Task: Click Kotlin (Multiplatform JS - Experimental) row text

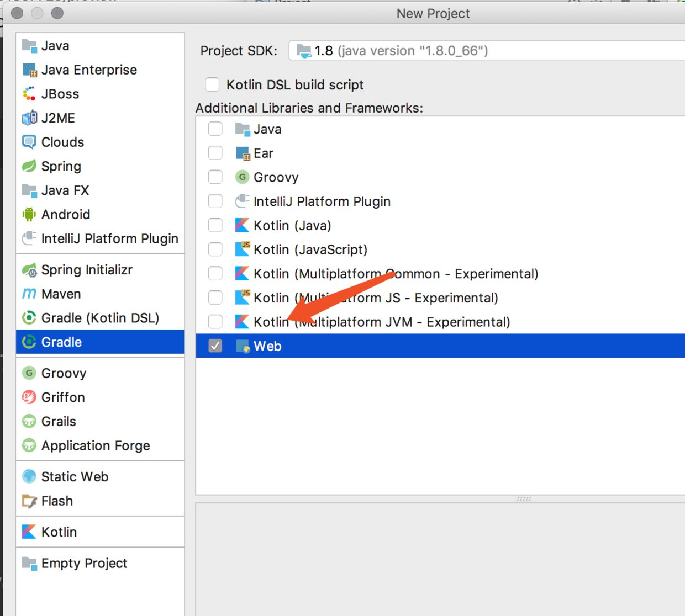Action: [376, 298]
